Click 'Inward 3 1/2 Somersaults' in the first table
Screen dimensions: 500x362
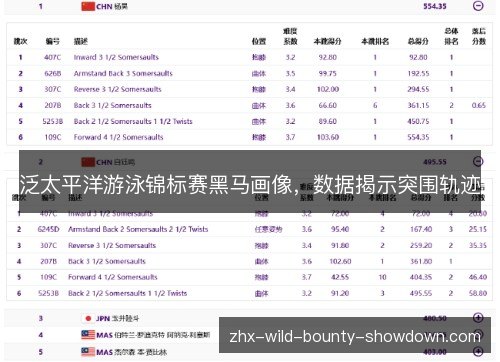point(116,57)
